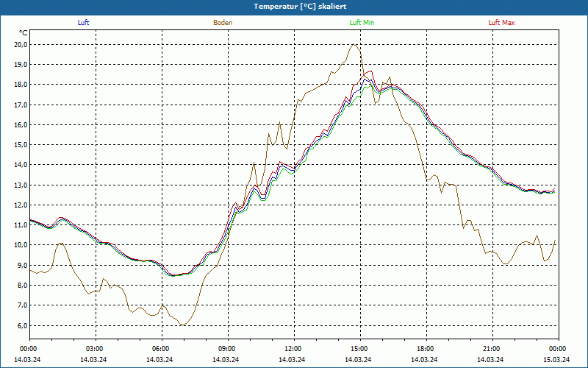Image resolution: width=588 pixels, height=368 pixels.
Task: Click the '13,0' y-axis value
Action: 21,185
